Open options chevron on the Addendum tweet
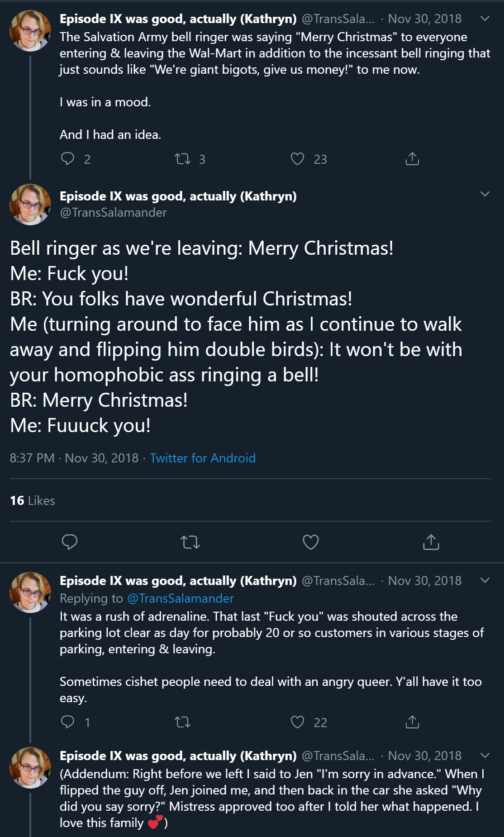The height and width of the screenshot is (837, 504). (485, 756)
